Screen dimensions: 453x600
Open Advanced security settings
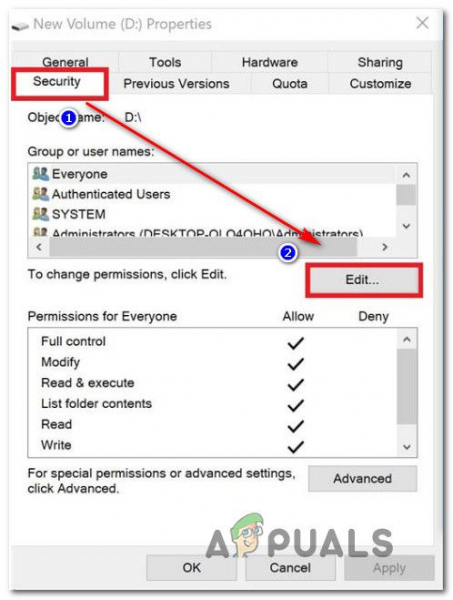click(362, 478)
